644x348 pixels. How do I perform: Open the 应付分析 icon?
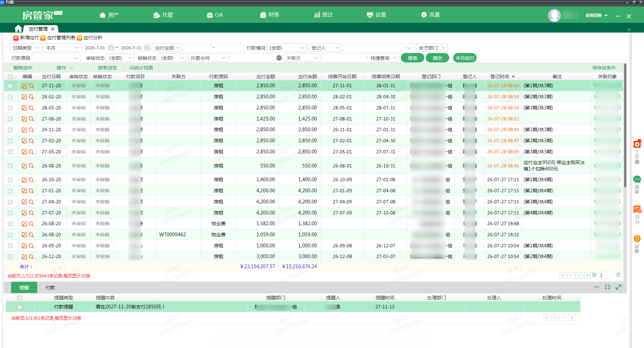click(x=79, y=38)
